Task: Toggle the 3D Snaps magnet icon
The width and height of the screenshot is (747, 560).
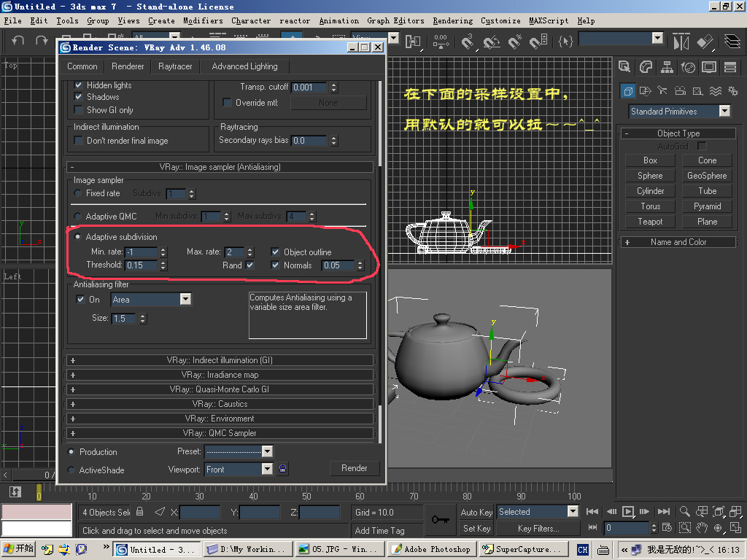Action: coord(468,42)
